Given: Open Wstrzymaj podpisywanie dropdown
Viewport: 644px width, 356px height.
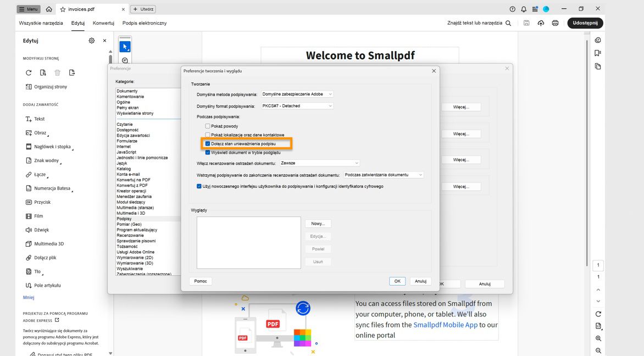Looking at the screenshot, I should click(384, 175).
